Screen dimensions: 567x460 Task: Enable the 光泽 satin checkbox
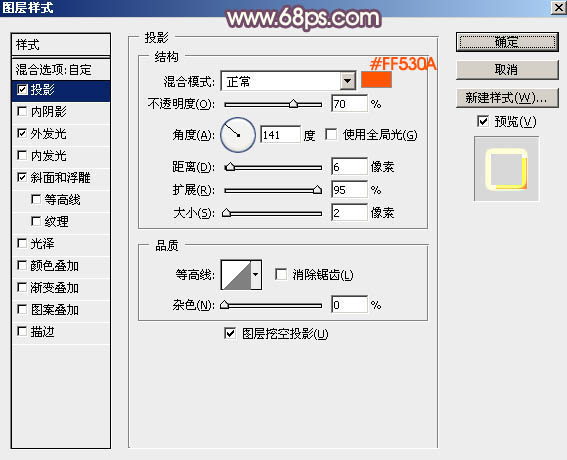click(22, 243)
